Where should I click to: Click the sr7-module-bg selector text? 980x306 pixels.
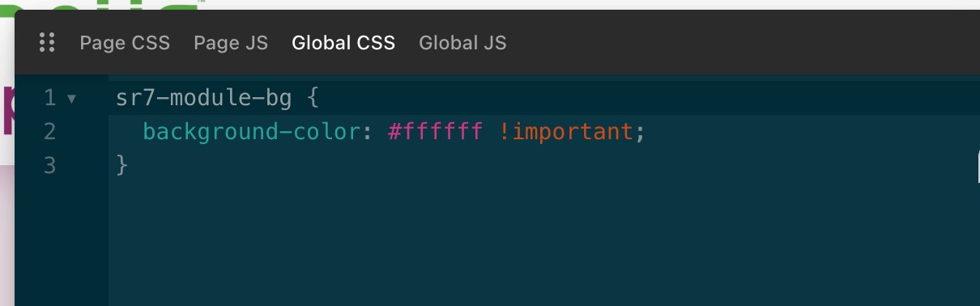(x=203, y=98)
